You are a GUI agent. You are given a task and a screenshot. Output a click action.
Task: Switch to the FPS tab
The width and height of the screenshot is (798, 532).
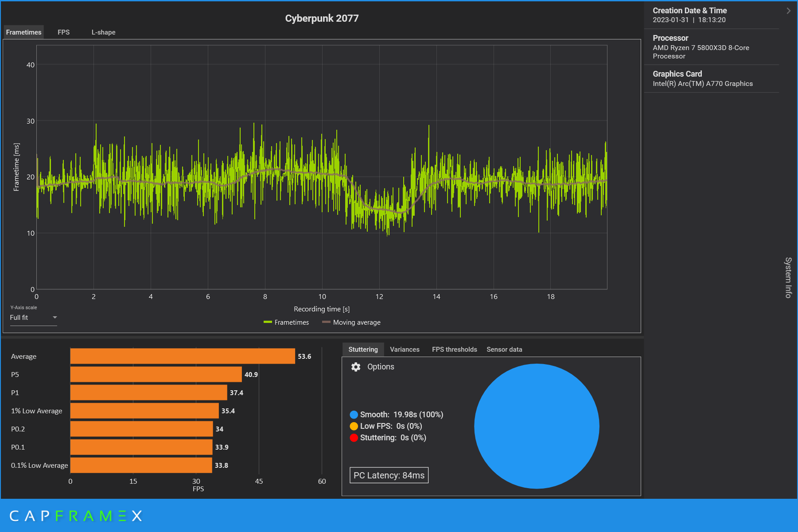click(x=64, y=32)
